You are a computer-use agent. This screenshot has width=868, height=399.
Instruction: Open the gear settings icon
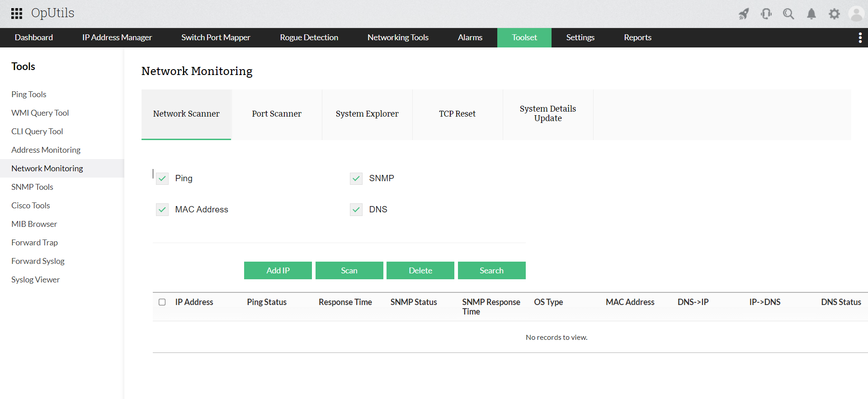[834, 14]
